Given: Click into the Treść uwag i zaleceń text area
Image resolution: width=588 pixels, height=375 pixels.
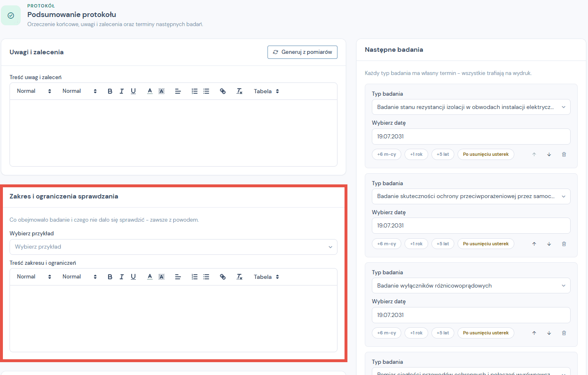Looking at the screenshot, I should [x=174, y=133].
